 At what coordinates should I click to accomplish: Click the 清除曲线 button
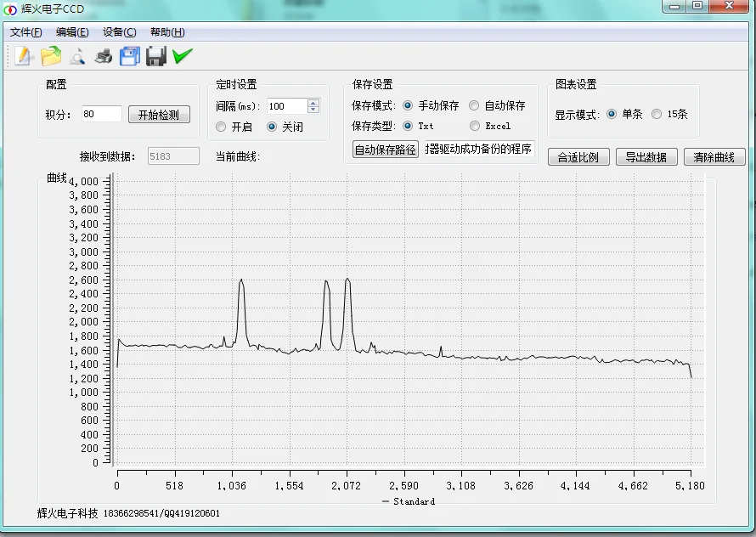[714, 157]
